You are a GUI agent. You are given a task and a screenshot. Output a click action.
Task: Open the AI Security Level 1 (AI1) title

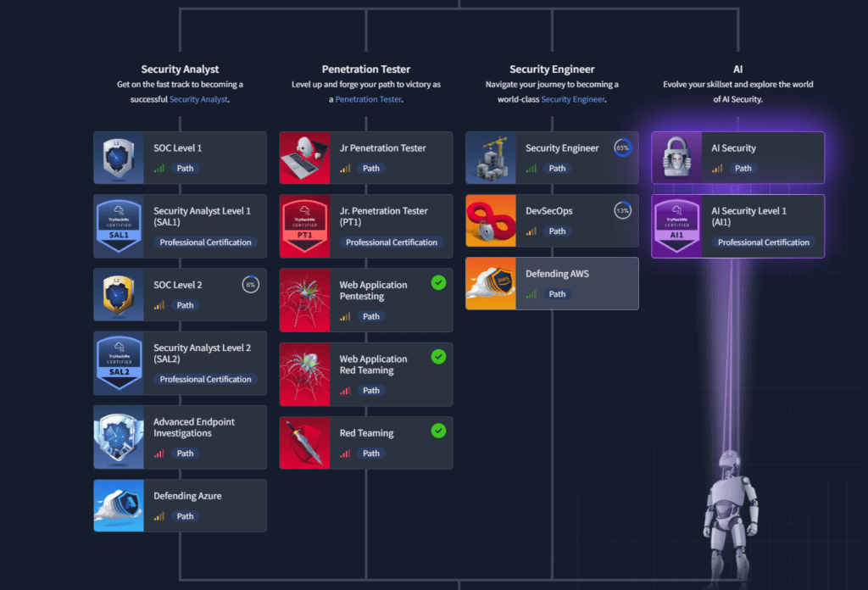[749, 216]
